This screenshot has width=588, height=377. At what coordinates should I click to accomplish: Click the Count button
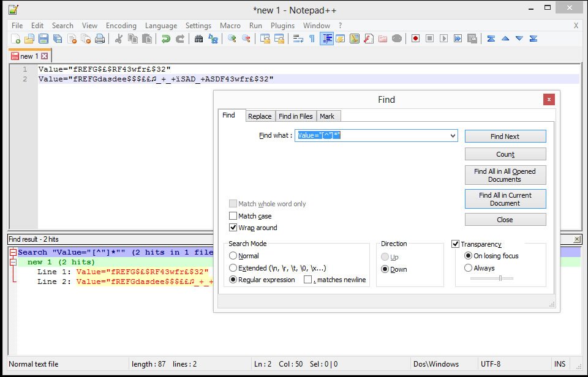(505, 154)
